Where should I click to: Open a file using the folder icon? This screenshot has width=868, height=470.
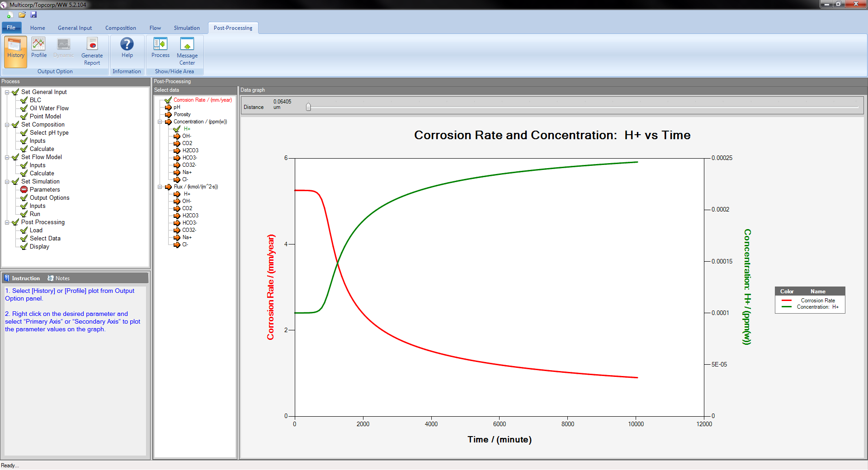coord(22,14)
